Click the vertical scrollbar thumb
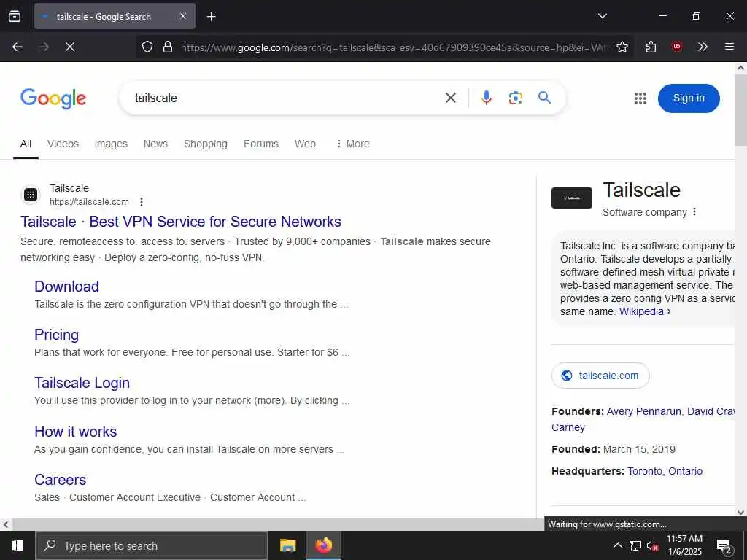747x560 pixels. tap(740, 109)
